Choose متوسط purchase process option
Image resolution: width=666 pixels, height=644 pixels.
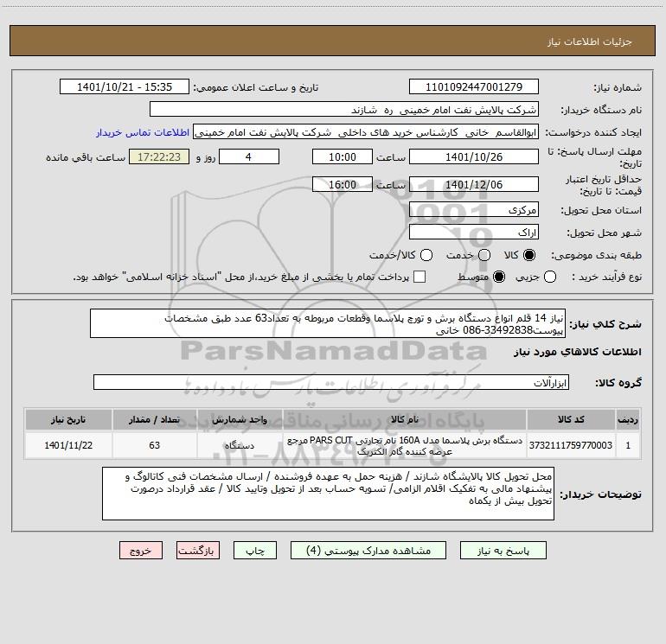[499, 277]
